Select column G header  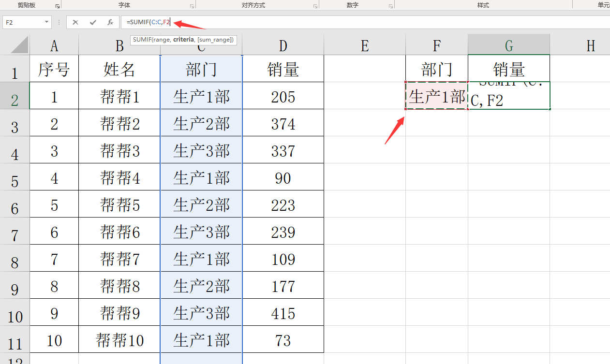[x=509, y=45]
